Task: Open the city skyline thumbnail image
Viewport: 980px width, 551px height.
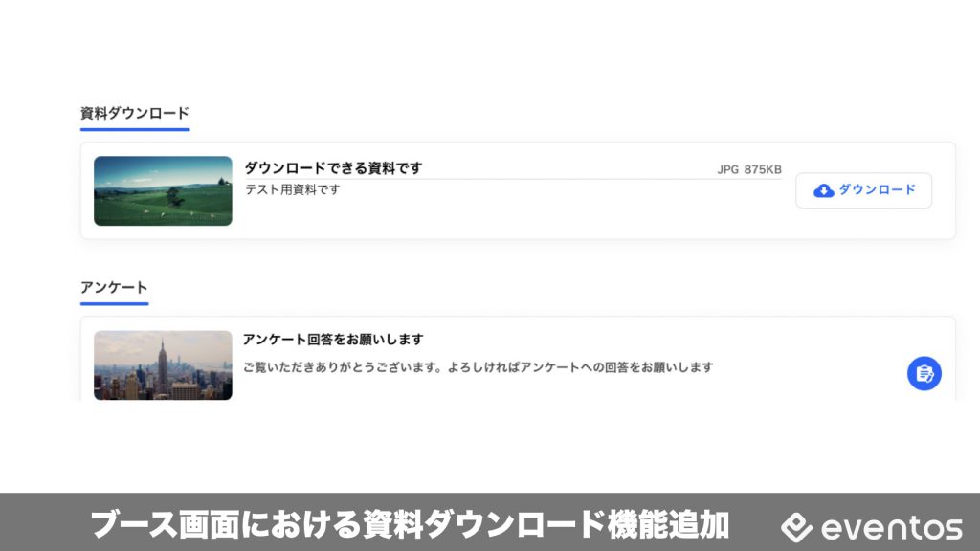Action: click(x=163, y=364)
